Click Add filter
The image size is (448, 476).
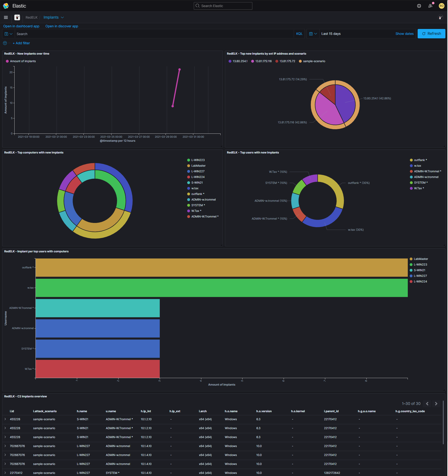(x=21, y=43)
